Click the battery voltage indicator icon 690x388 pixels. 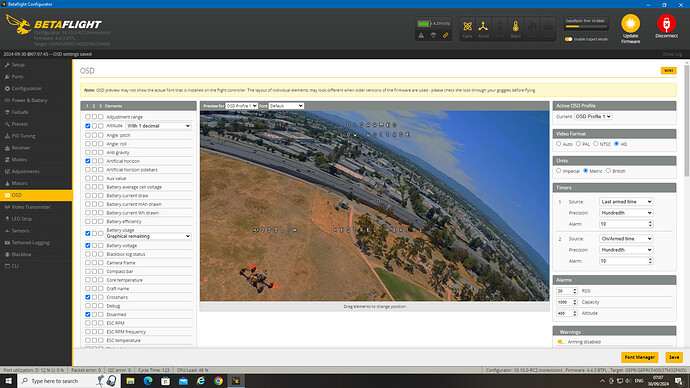(424, 23)
